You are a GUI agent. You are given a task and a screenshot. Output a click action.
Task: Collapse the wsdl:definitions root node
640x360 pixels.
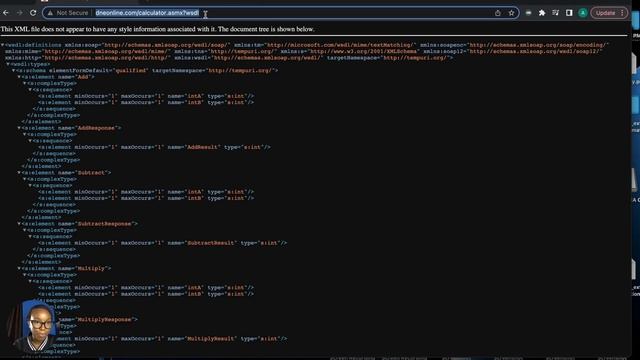click(x=2, y=45)
